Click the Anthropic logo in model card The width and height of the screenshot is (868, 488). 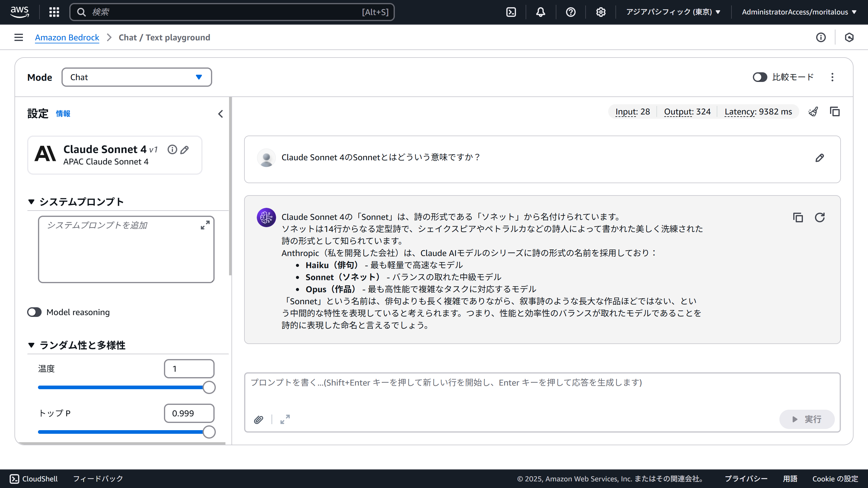45,154
